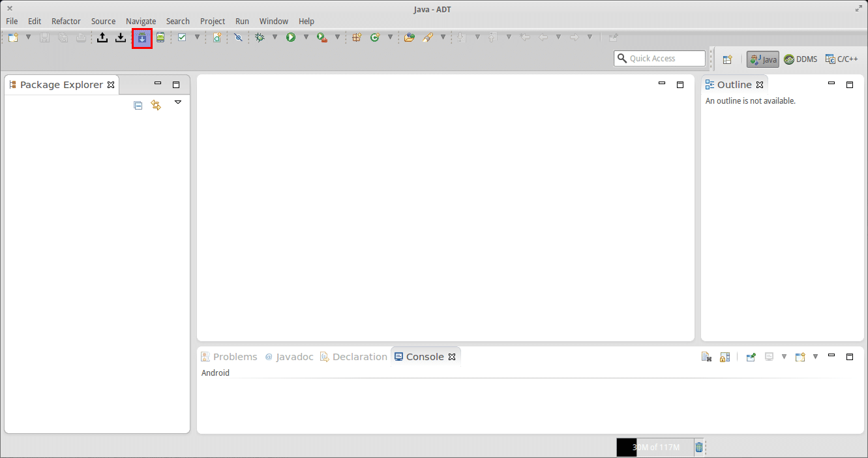Toggle Skip All Breakpoints
This screenshot has width=868, height=458.
[x=238, y=38]
